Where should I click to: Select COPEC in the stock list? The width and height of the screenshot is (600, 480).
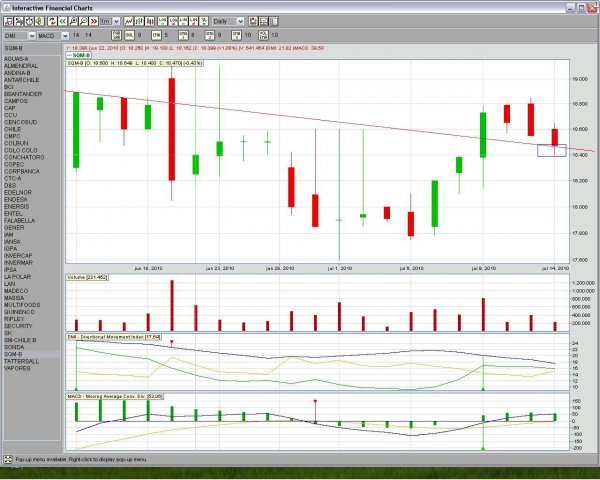[x=14, y=164]
